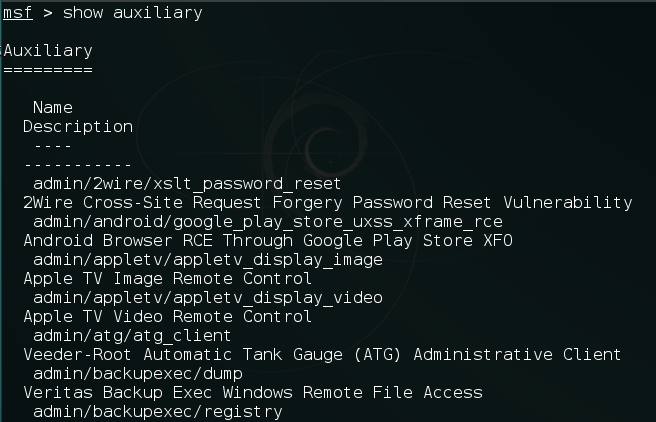Click the Veeder-Root Automatic Tank Gauge description

322,355
